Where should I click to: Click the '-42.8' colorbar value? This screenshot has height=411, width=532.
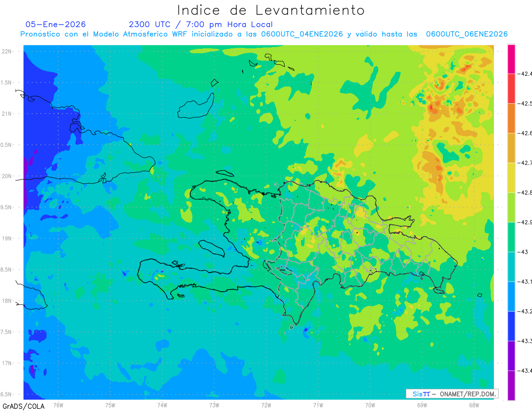click(524, 192)
